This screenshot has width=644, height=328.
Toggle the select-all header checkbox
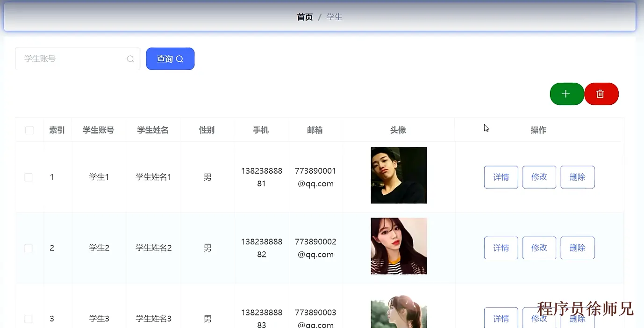(x=29, y=130)
